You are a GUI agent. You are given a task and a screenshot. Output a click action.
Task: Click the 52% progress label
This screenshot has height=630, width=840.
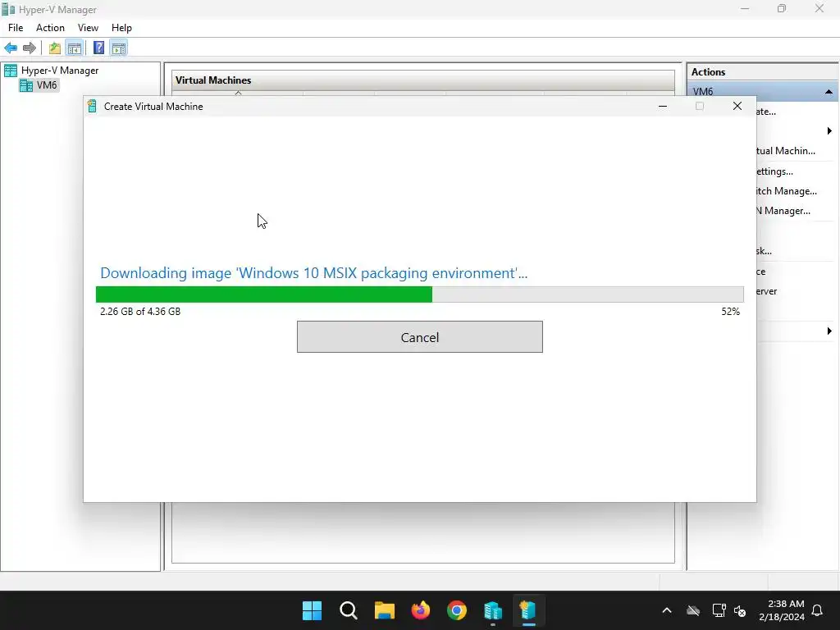pos(730,311)
